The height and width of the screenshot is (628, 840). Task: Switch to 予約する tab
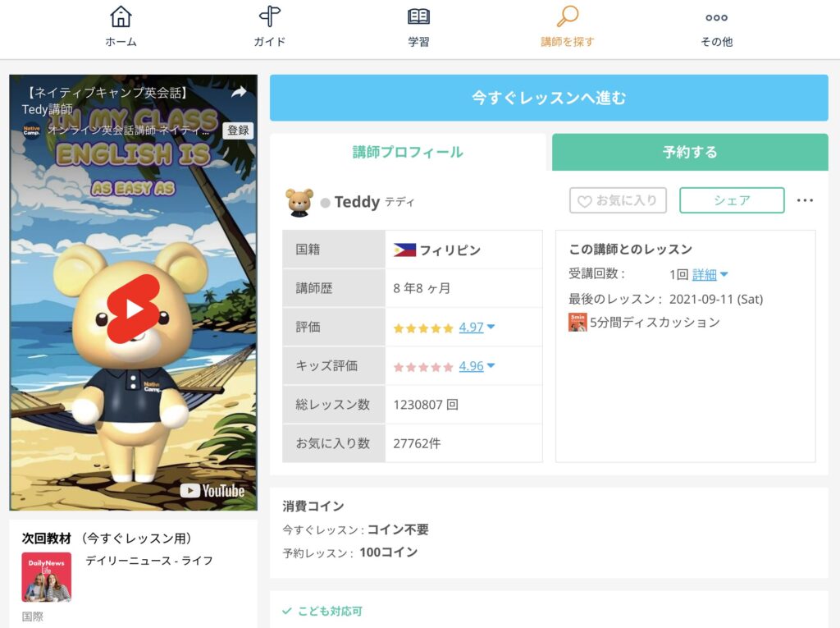point(690,153)
